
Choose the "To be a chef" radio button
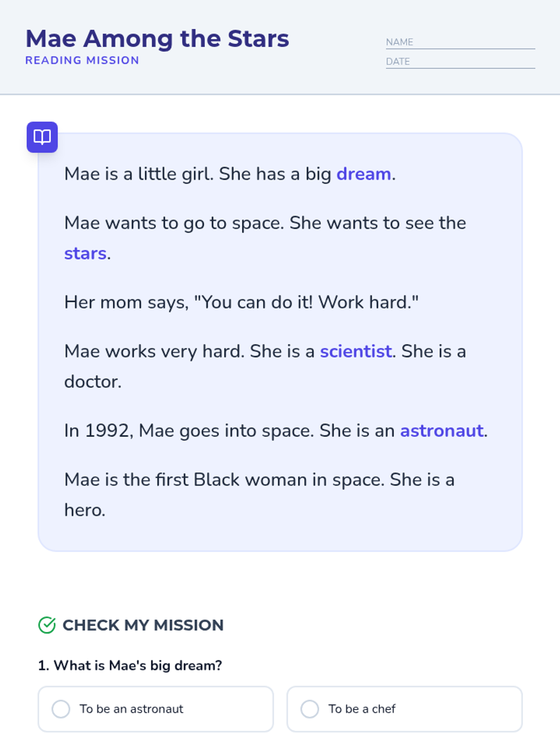coord(310,709)
